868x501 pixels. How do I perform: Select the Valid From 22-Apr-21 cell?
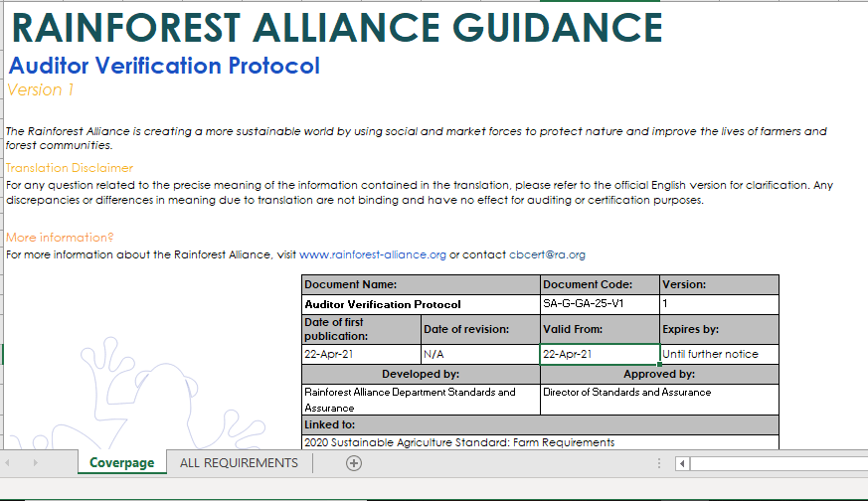coord(600,354)
